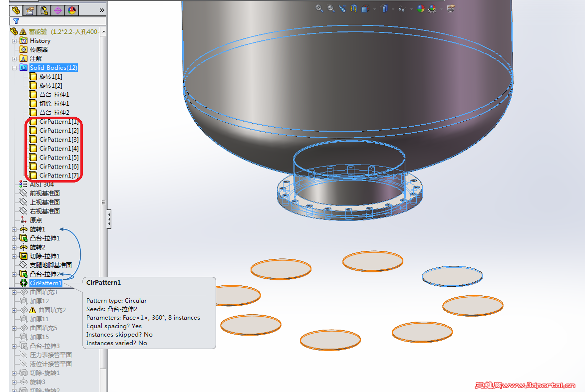This screenshot has width=585, height=392.
Task: Switch to the ConfigurationManager tab
Action: pyautogui.click(x=44, y=10)
